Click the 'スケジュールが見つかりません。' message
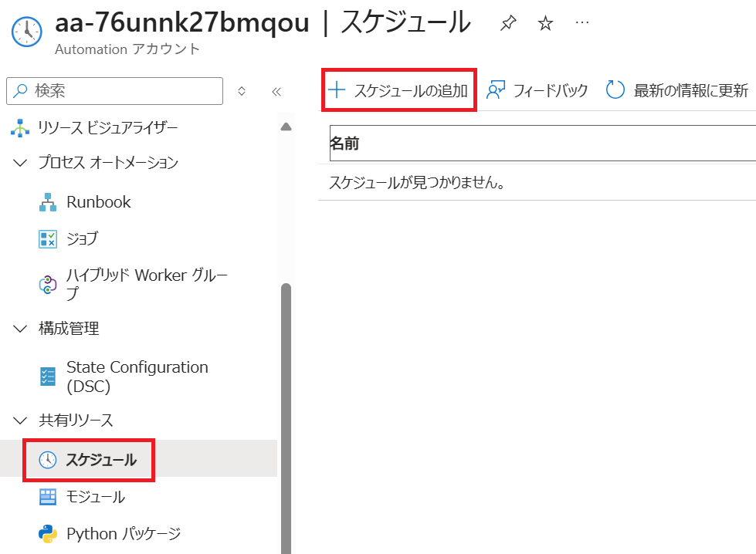 click(x=417, y=183)
